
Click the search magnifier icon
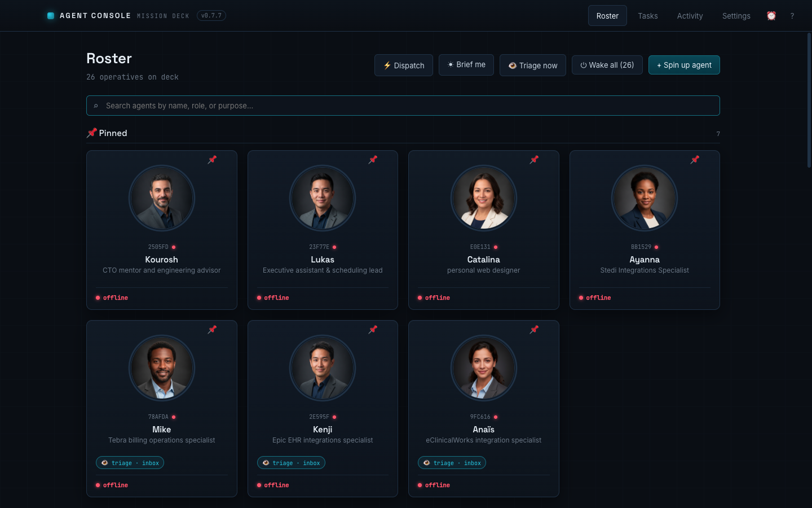[96, 106]
